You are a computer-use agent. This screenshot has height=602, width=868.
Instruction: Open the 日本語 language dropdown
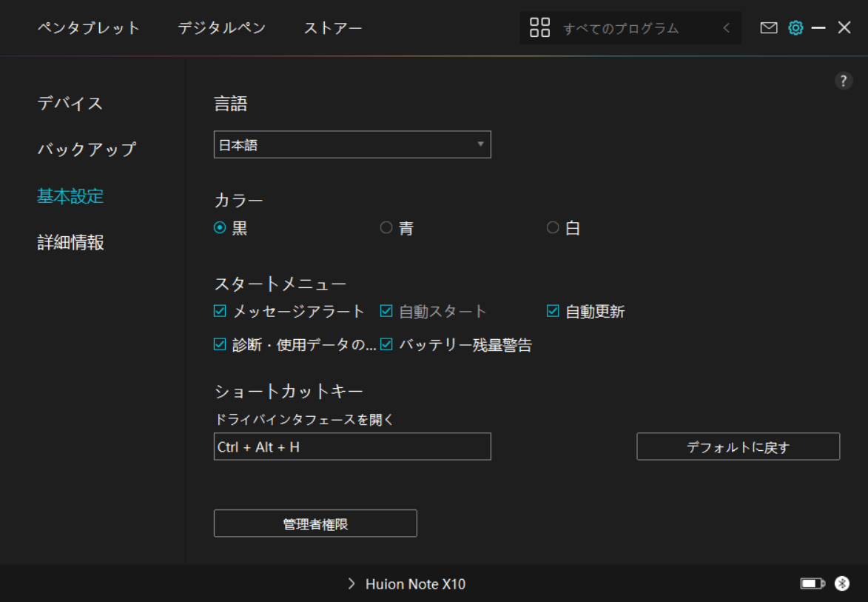point(352,145)
